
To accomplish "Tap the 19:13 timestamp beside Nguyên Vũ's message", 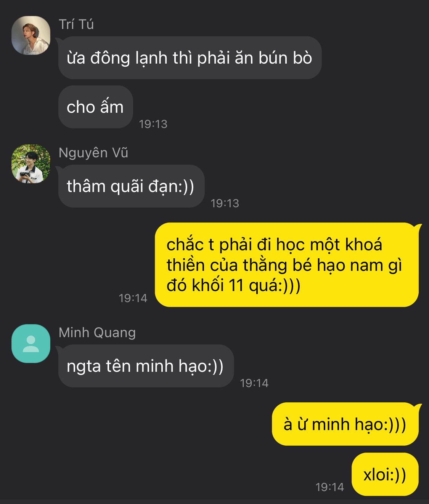I will tap(225, 203).
